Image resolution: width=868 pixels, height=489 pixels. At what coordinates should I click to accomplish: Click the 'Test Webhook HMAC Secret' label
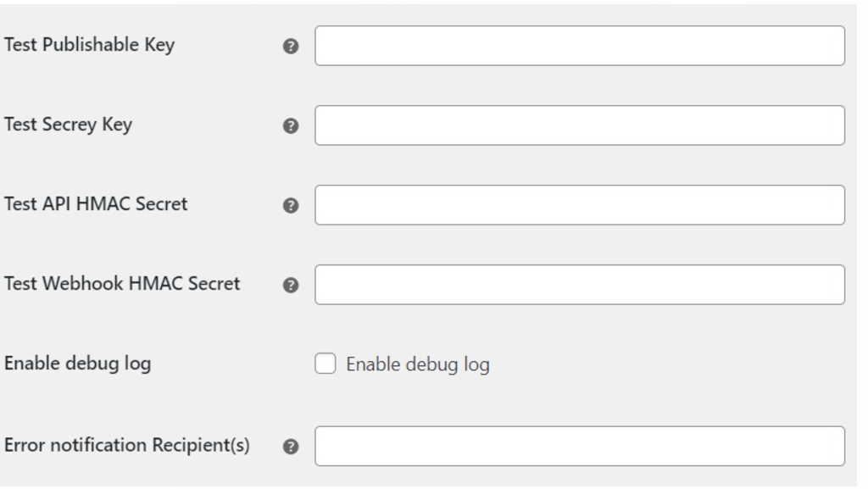[122, 284]
